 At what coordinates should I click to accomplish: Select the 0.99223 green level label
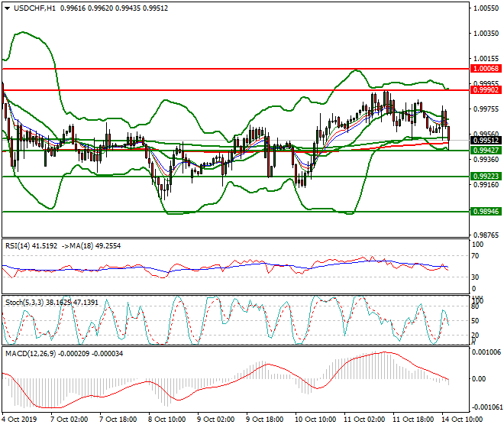[486, 177]
